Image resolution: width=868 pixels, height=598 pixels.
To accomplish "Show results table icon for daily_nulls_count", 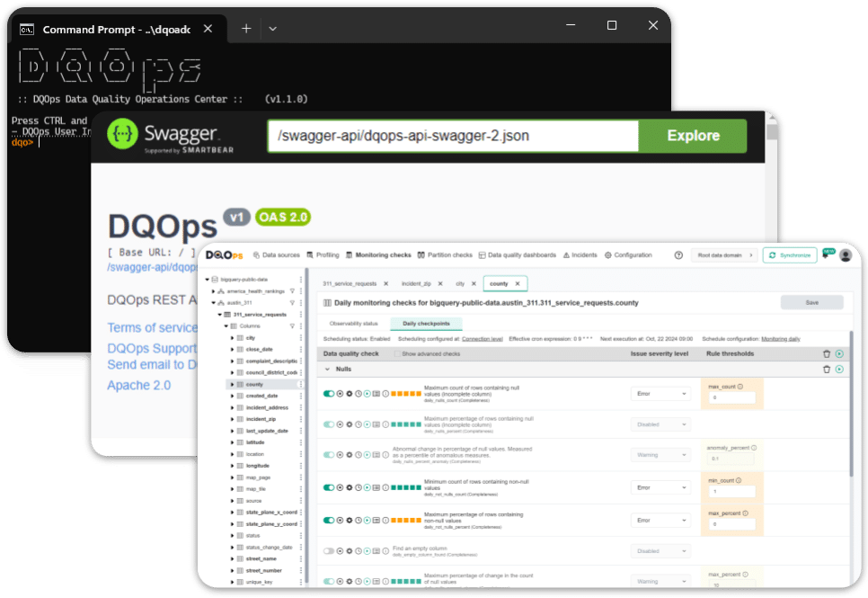I will [376, 394].
